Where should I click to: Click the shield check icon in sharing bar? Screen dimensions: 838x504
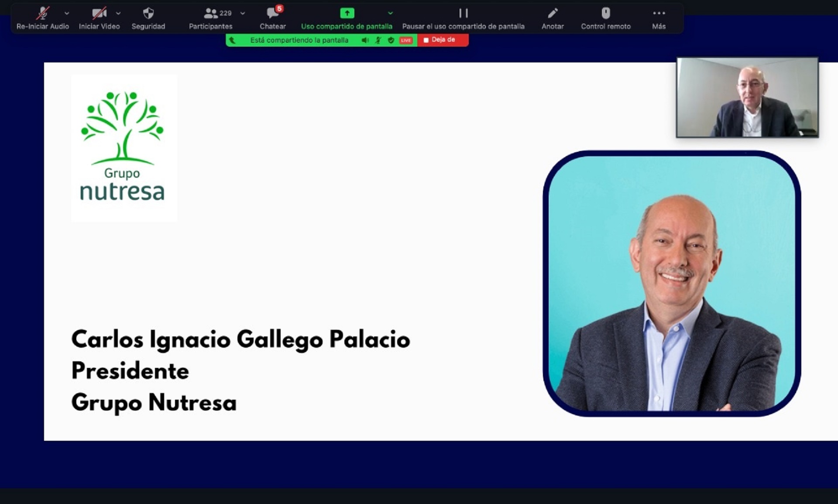point(391,40)
